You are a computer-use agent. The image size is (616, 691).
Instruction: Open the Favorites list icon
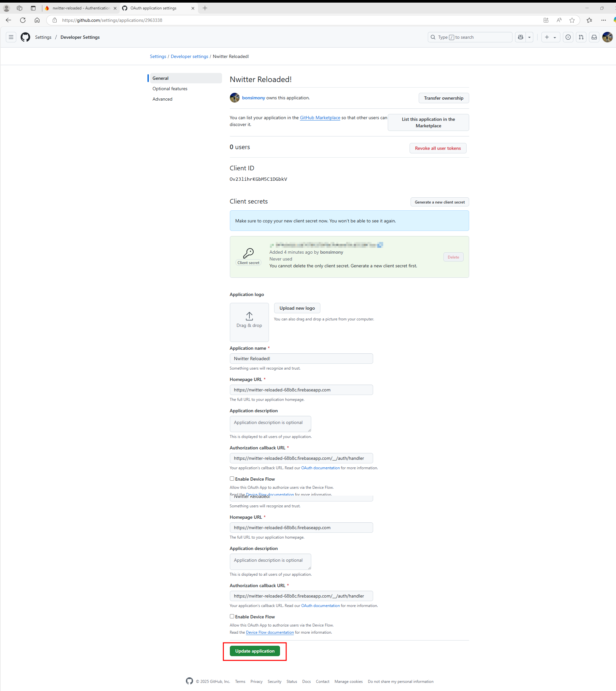click(x=589, y=20)
